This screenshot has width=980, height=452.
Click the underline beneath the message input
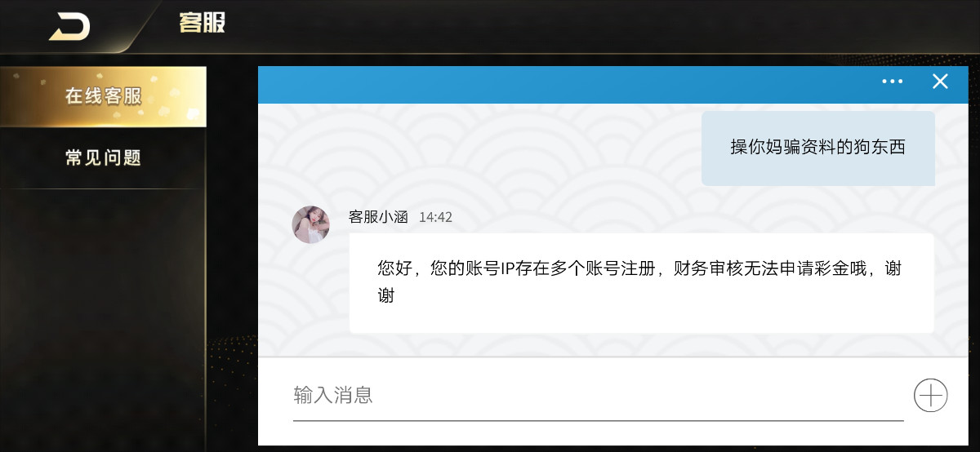(x=598, y=420)
